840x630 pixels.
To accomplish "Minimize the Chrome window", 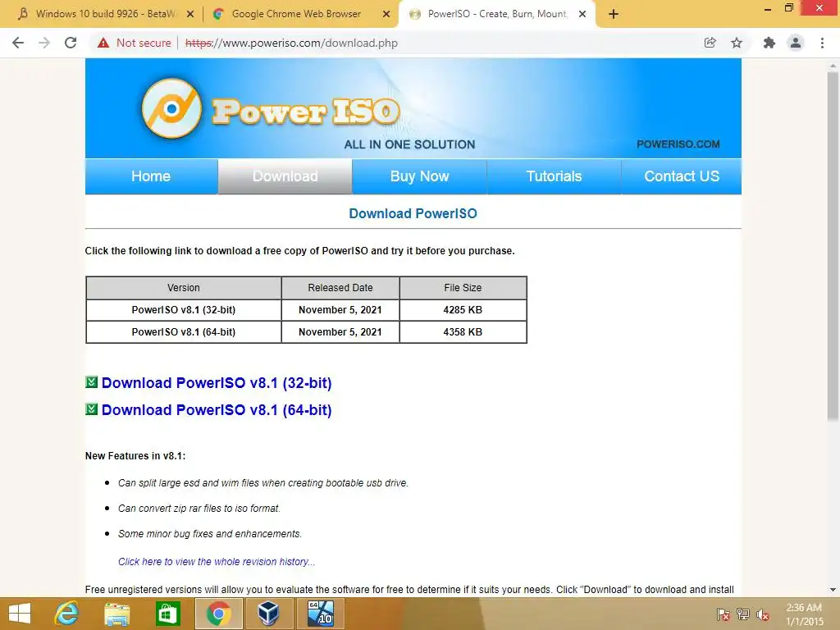I will [x=767, y=8].
